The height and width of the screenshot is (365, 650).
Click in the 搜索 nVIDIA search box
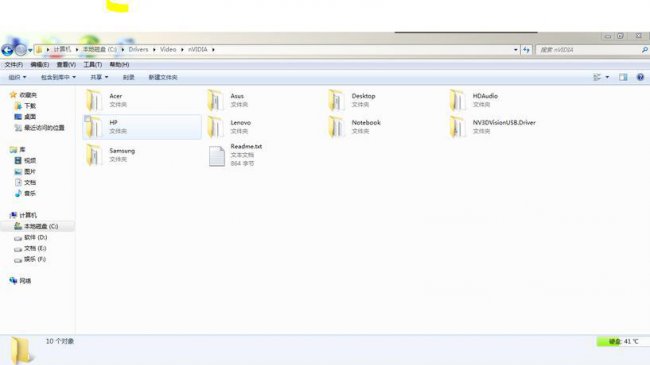tap(589, 50)
